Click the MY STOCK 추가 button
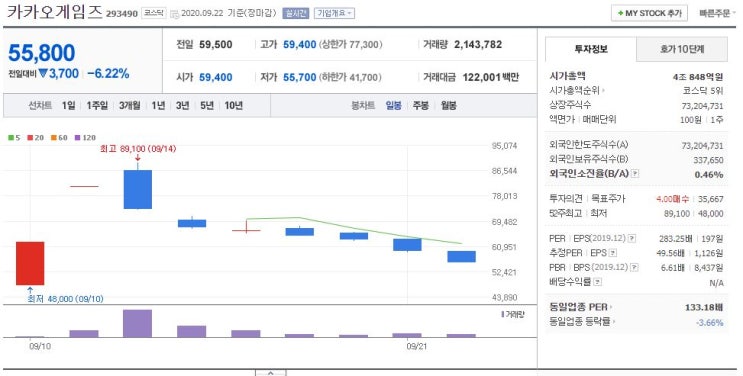The image size is (743, 376). coord(649,13)
